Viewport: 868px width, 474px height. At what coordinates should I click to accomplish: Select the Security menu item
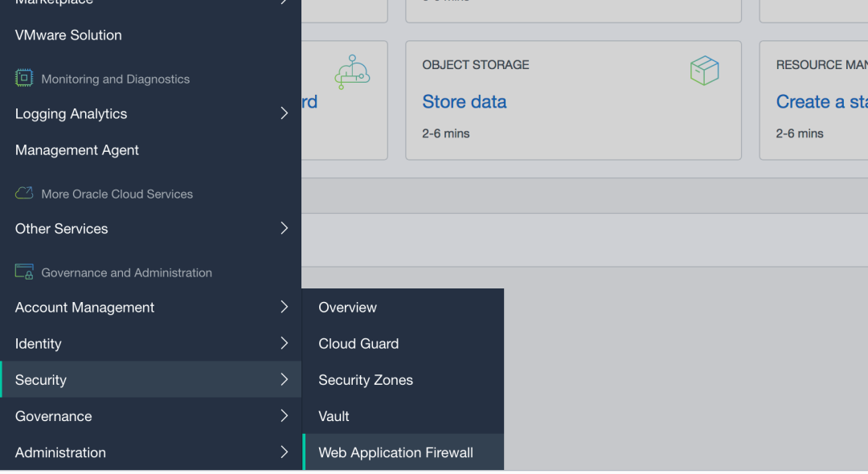(x=41, y=380)
